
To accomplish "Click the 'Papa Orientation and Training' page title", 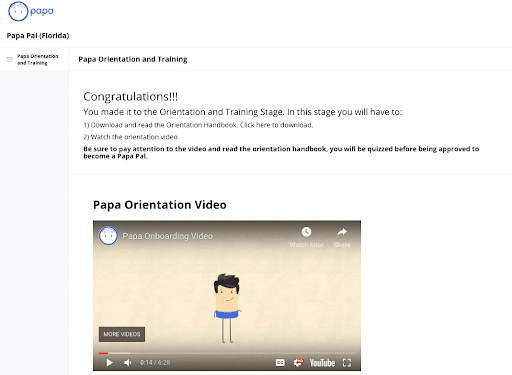I will [133, 59].
